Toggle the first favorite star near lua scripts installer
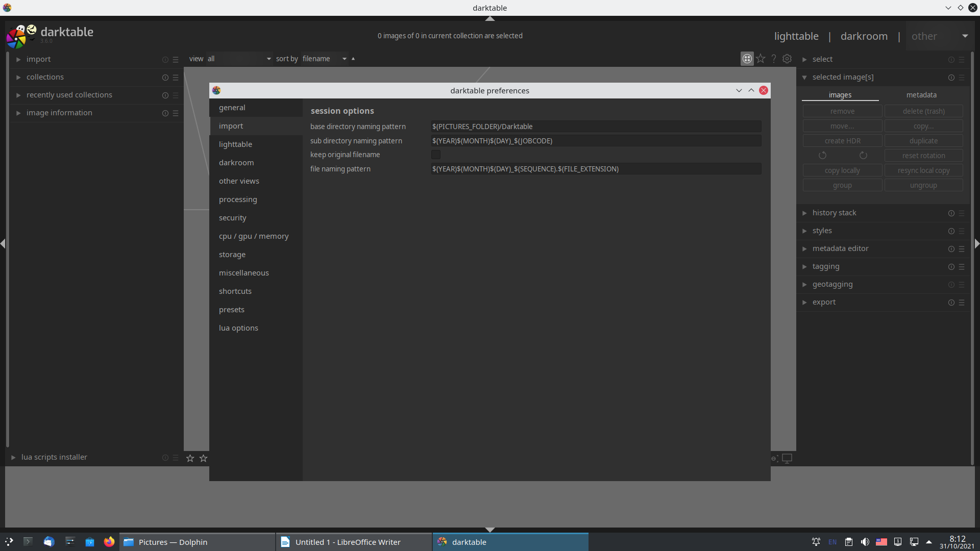 click(x=189, y=458)
